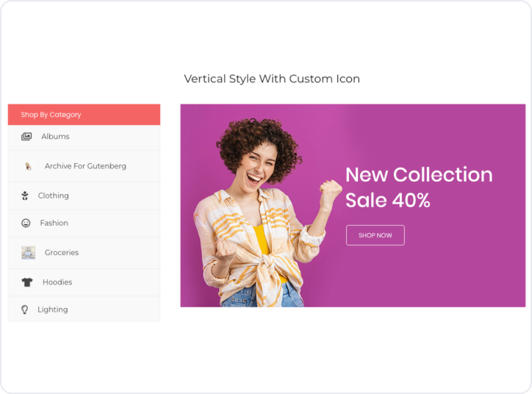Click the Fashion smiley face icon

26,223
